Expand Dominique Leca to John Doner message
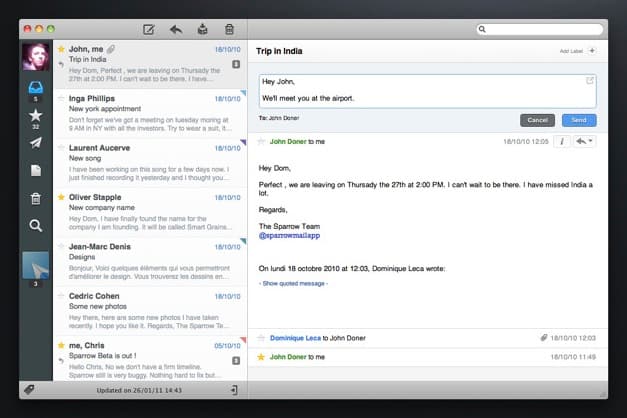Viewport: 627px width, 418px height. pos(427,338)
